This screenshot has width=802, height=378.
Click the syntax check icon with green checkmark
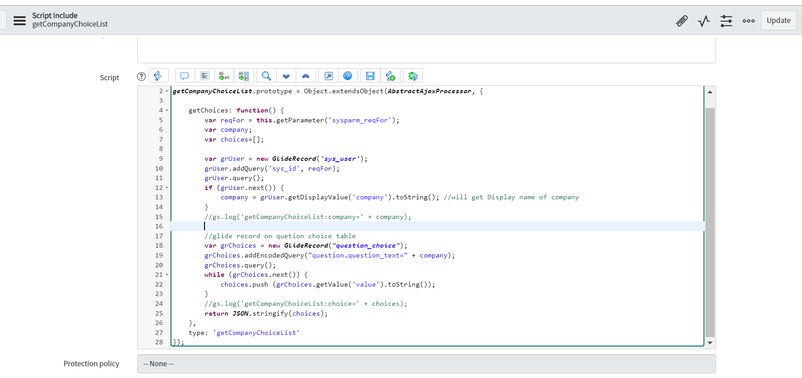click(x=390, y=76)
